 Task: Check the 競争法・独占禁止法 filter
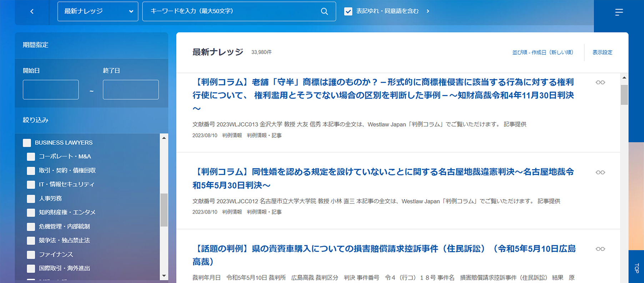[31, 240]
